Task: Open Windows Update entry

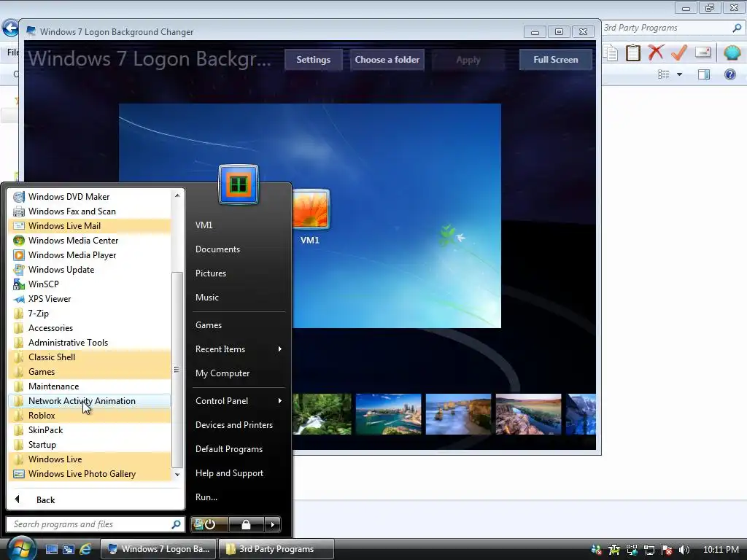Action: pyautogui.click(x=89, y=270)
